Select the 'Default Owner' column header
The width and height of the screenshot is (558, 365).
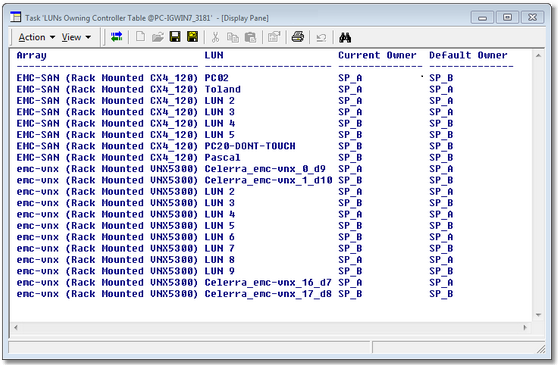[468, 55]
